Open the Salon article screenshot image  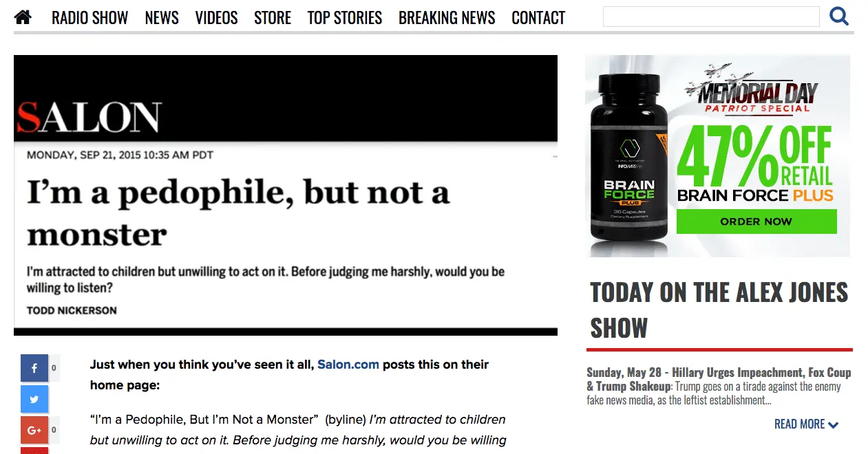(286, 195)
